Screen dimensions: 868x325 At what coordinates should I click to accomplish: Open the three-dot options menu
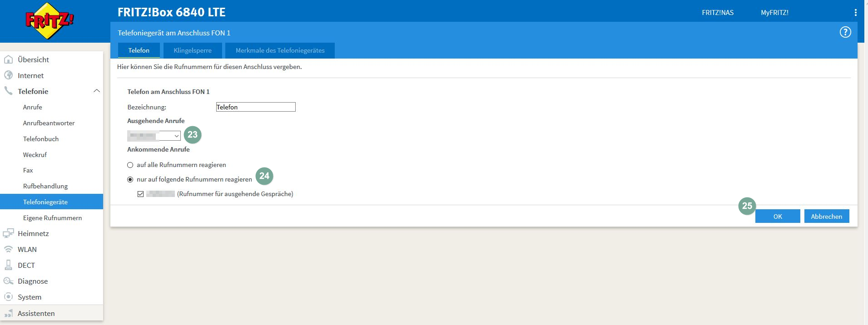click(855, 13)
